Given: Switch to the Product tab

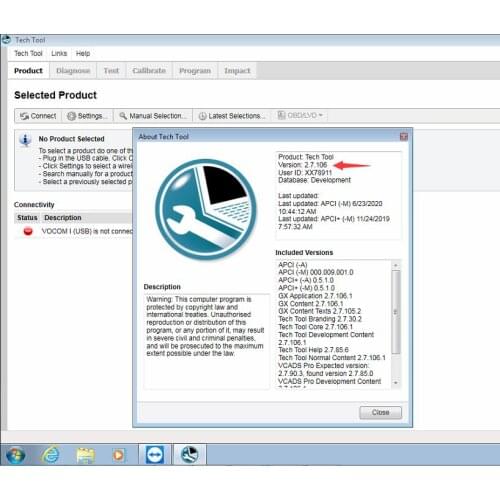Looking at the screenshot, I should [28, 71].
